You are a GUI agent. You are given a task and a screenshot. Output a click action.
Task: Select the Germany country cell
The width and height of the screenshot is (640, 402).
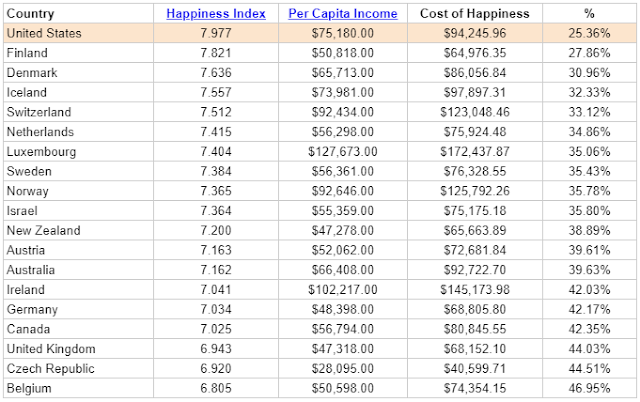78,309
